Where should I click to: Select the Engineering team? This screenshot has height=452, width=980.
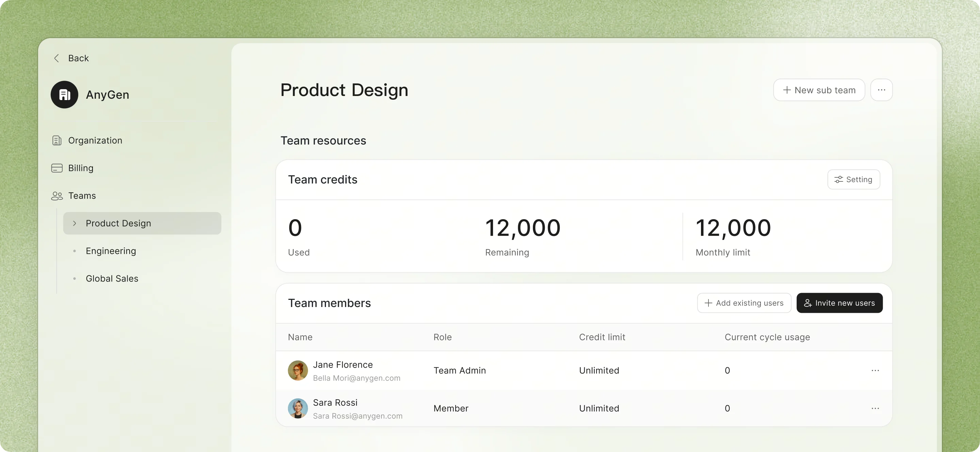111,251
